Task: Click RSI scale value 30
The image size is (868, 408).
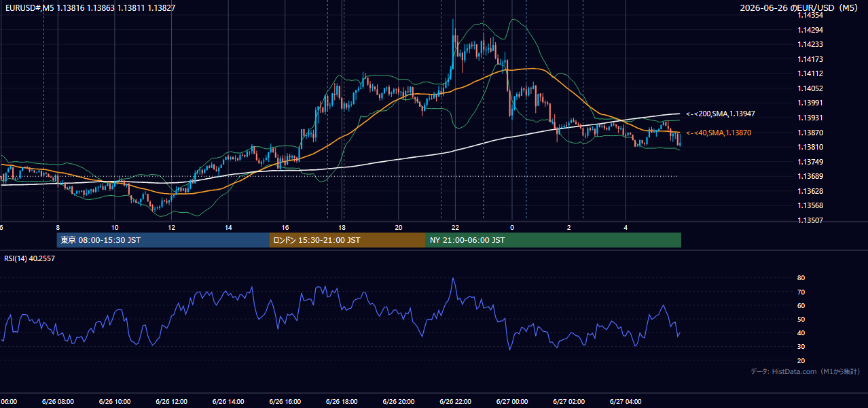Action: (801, 347)
